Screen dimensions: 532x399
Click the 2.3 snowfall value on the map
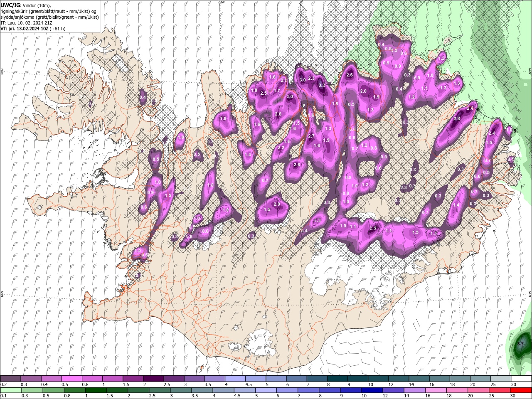(311, 78)
